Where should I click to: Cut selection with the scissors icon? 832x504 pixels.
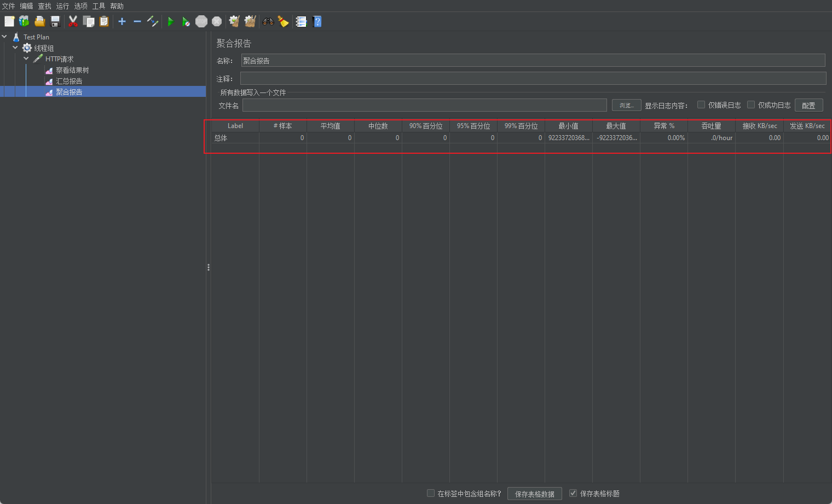click(73, 21)
